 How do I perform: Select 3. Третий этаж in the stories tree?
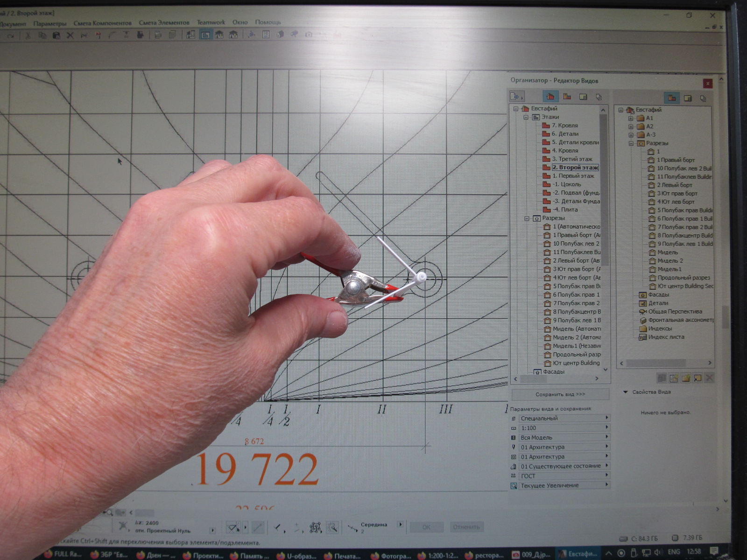pos(572,159)
